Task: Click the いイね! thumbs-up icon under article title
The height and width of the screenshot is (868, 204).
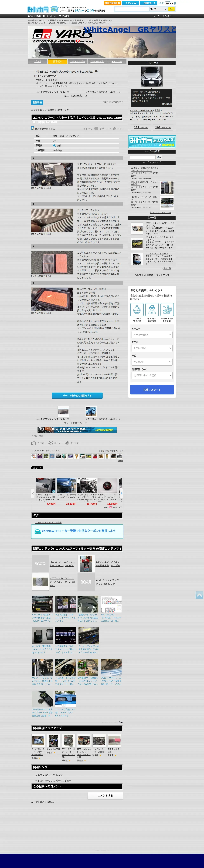Action: (85, 128)
